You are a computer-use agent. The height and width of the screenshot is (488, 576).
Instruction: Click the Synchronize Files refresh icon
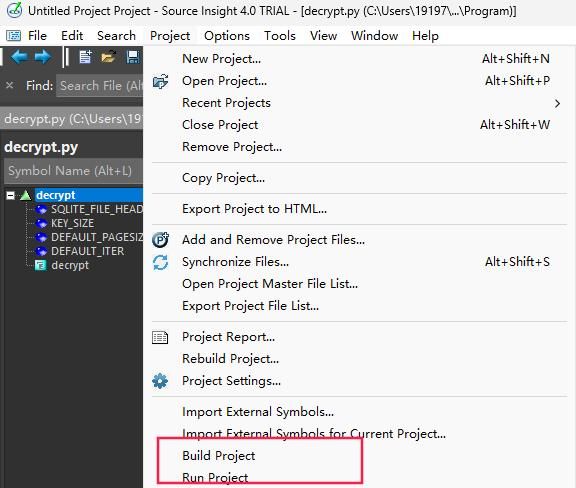pyautogui.click(x=161, y=262)
